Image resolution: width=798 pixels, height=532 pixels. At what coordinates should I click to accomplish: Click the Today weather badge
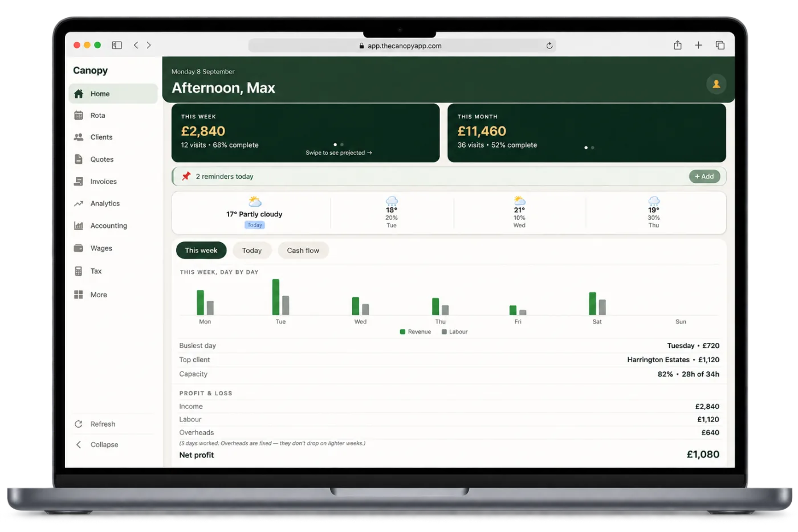[255, 225]
